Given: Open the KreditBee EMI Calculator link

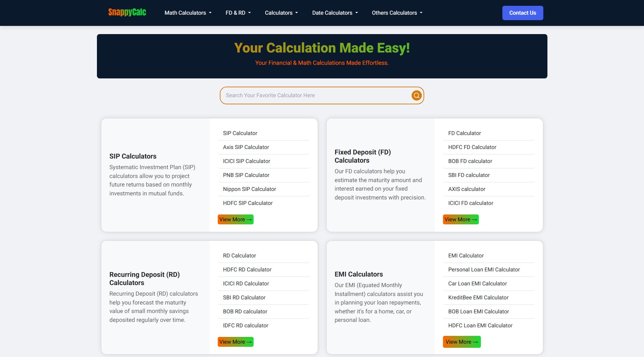Looking at the screenshot, I should (478, 298).
